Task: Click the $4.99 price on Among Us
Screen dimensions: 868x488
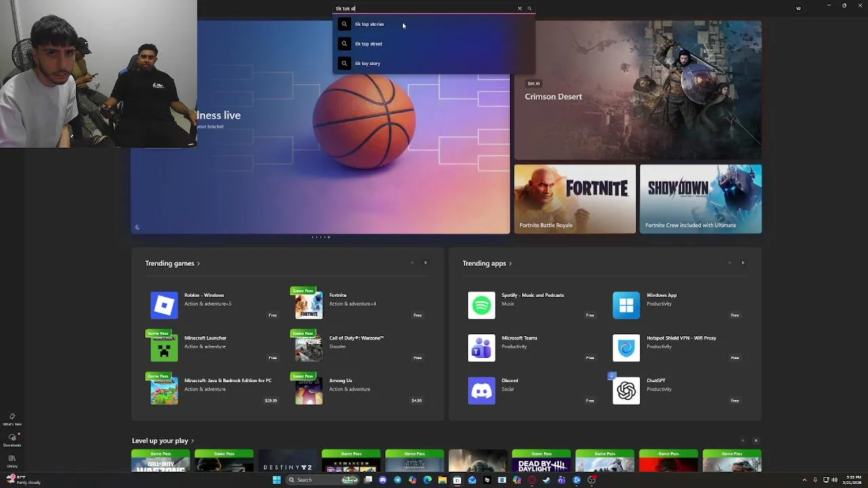Action: (416, 401)
